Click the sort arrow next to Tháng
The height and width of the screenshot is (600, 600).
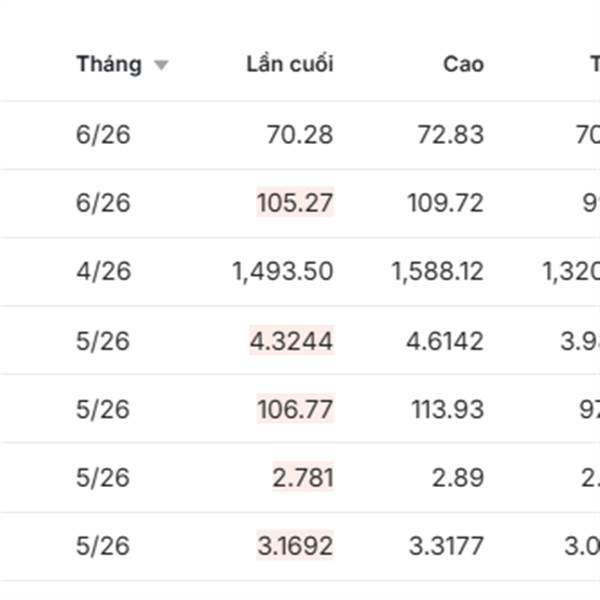[161, 66]
